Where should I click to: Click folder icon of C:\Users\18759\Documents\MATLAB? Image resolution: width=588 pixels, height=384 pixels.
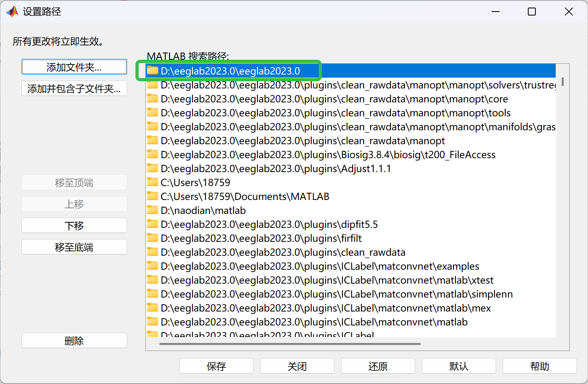click(153, 196)
